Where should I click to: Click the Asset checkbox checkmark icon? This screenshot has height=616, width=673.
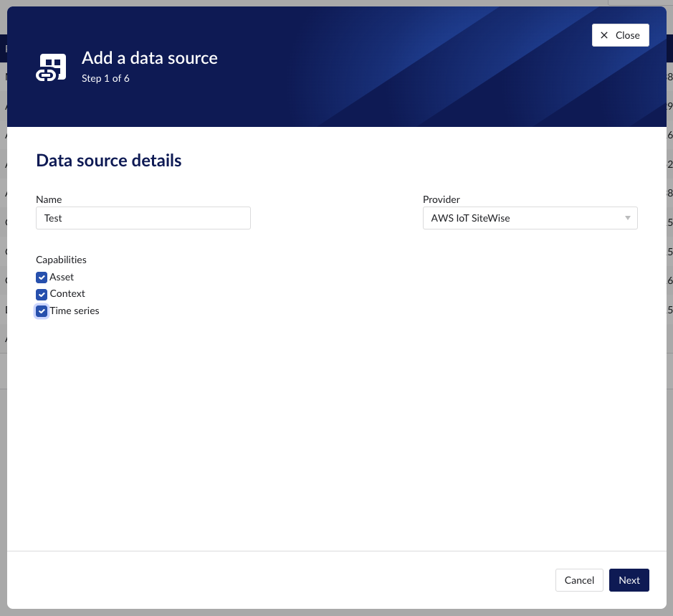tap(42, 278)
